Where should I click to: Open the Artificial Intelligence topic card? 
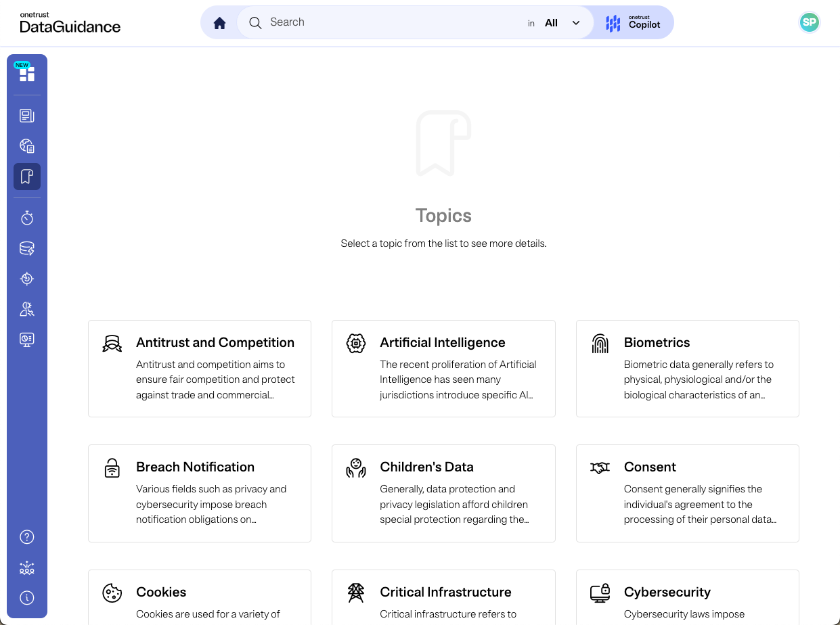click(443, 369)
